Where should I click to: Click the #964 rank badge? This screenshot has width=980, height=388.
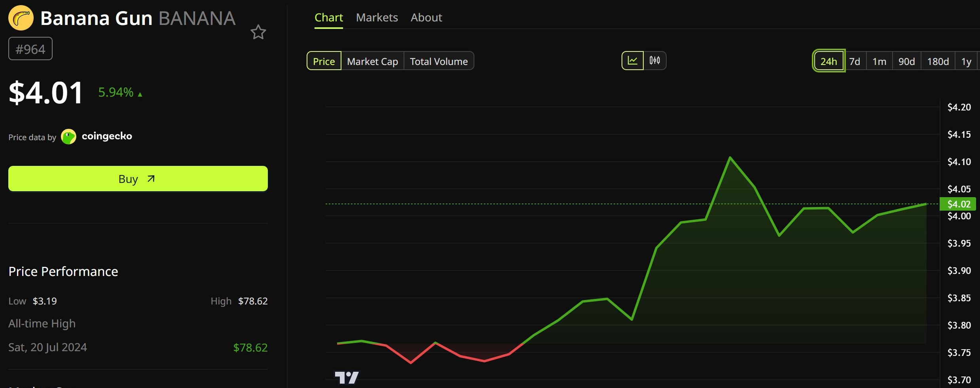click(x=30, y=49)
